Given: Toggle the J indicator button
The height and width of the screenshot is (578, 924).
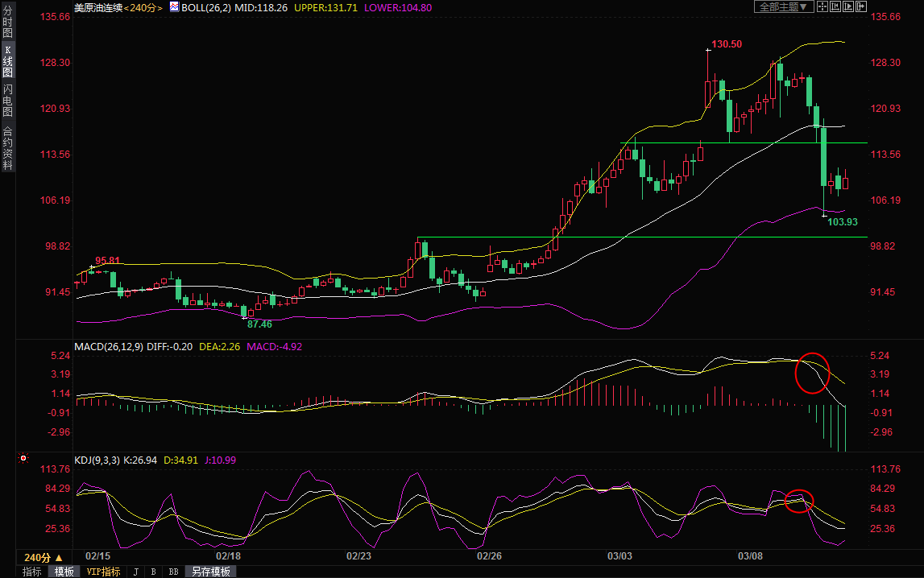Looking at the screenshot, I should tap(135, 572).
